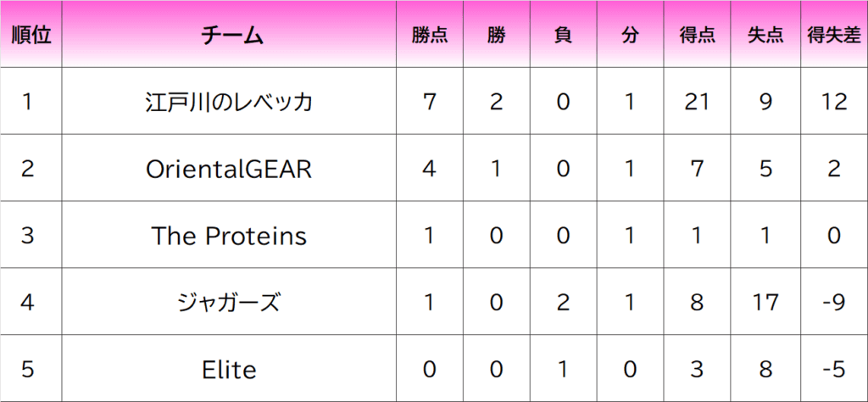Select points value 7 for first place

430,102
